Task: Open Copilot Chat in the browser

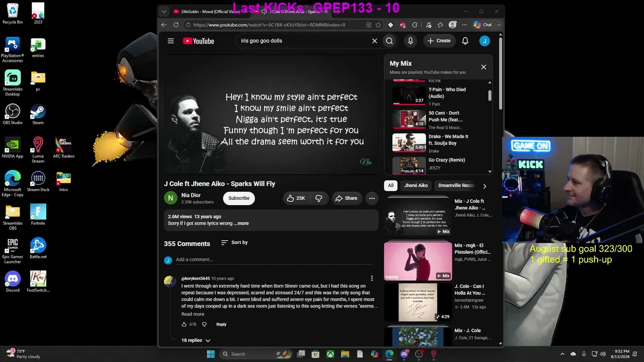Action: click(x=483, y=25)
